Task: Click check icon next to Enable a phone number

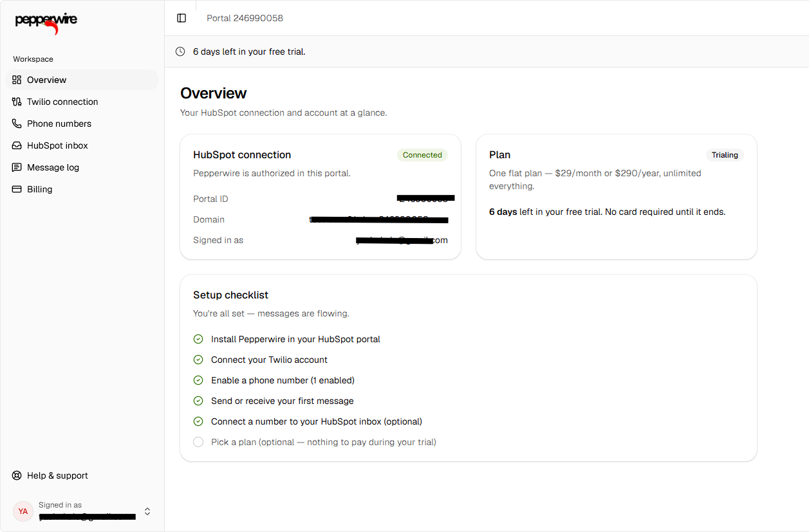Action: point(198,380)
